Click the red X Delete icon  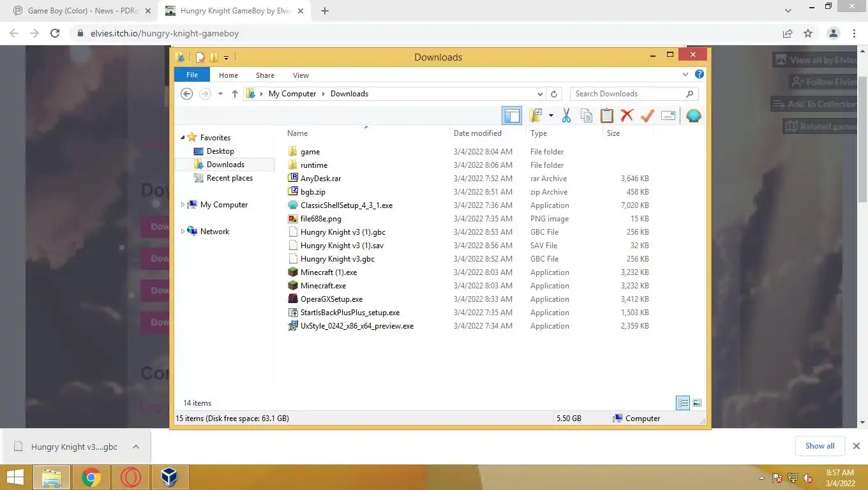627,115
